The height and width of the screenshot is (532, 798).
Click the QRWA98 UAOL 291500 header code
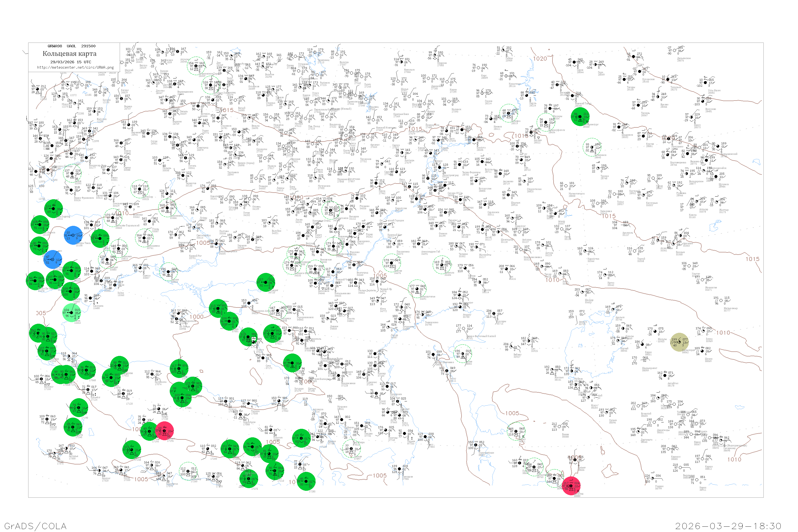click(71, 46)
